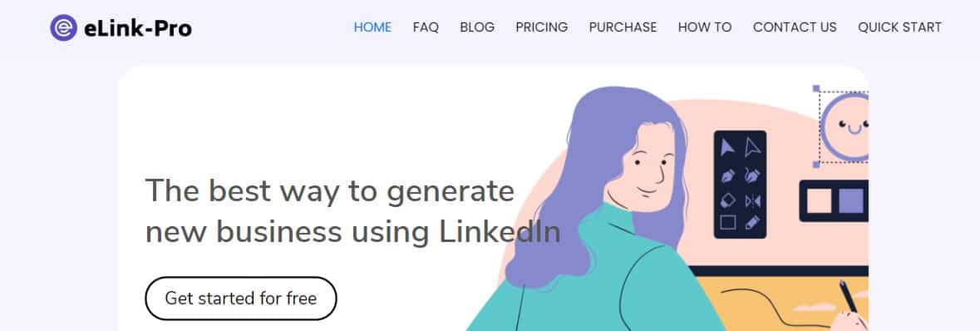Open the CONTACT US link
Viewport: 980px width, 331px height.
(795, 27)
